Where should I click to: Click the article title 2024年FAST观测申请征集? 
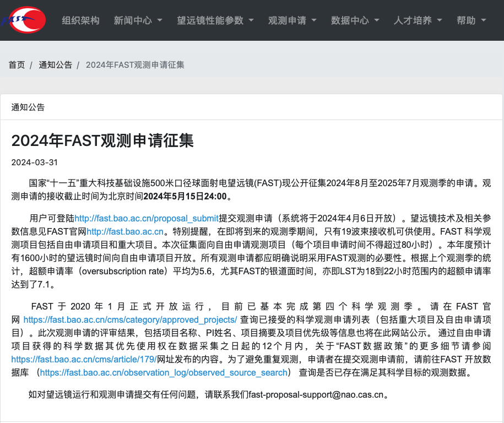click(102, 140)
